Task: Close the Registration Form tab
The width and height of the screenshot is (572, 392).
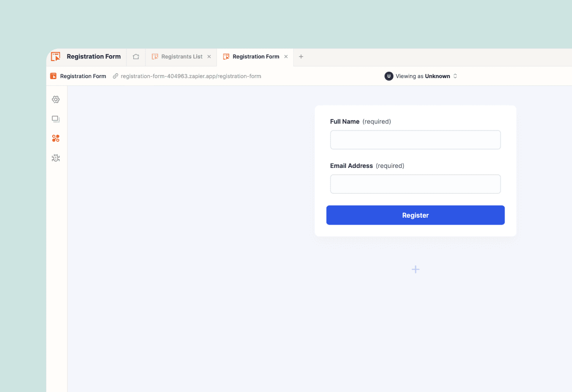Action: (286, 57)
